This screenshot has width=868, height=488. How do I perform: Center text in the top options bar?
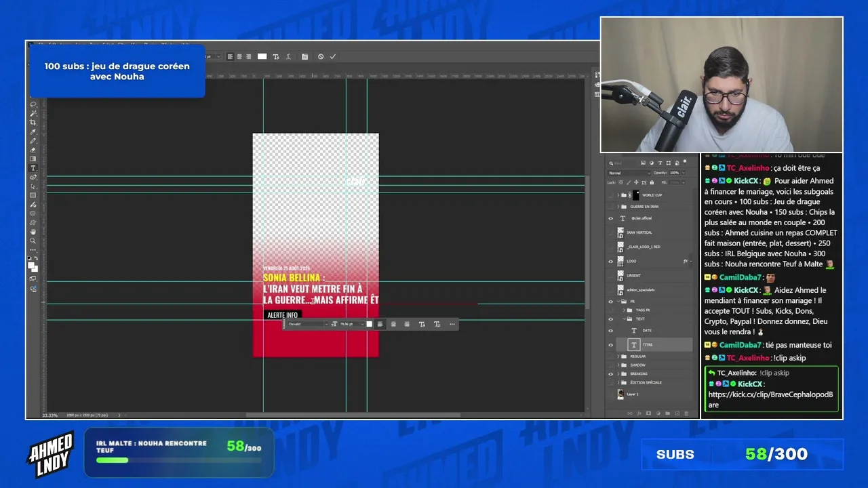239,57
